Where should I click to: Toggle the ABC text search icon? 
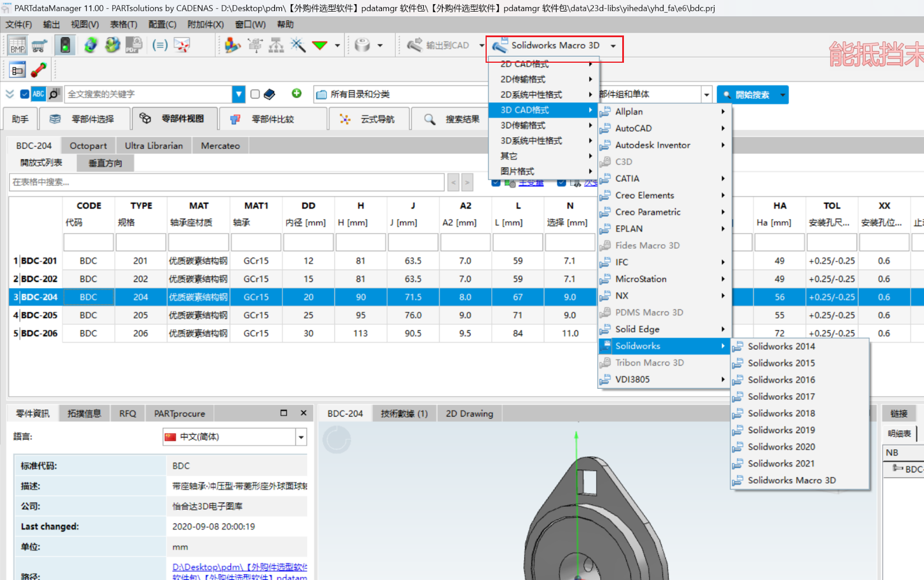(38, 94)
